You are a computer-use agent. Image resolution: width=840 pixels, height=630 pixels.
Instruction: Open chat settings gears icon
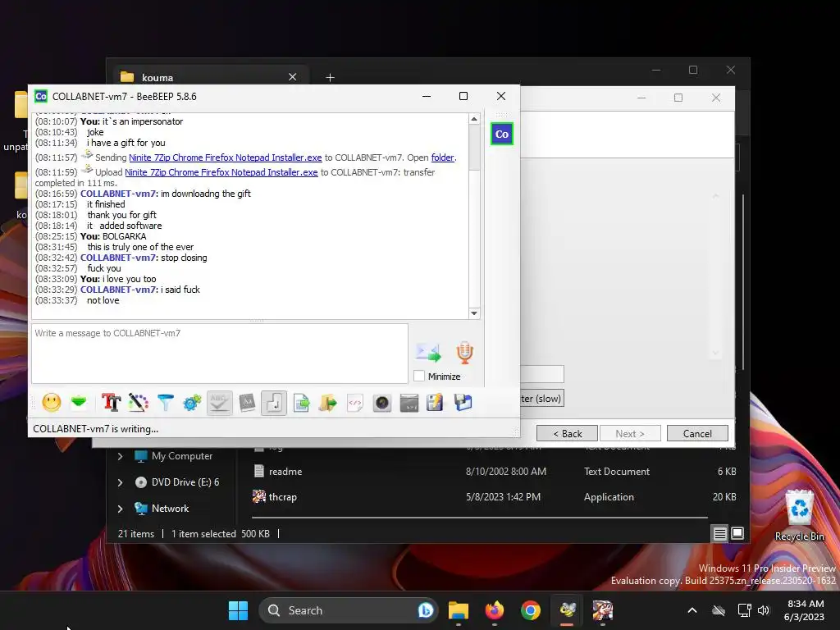pos(192,402)
